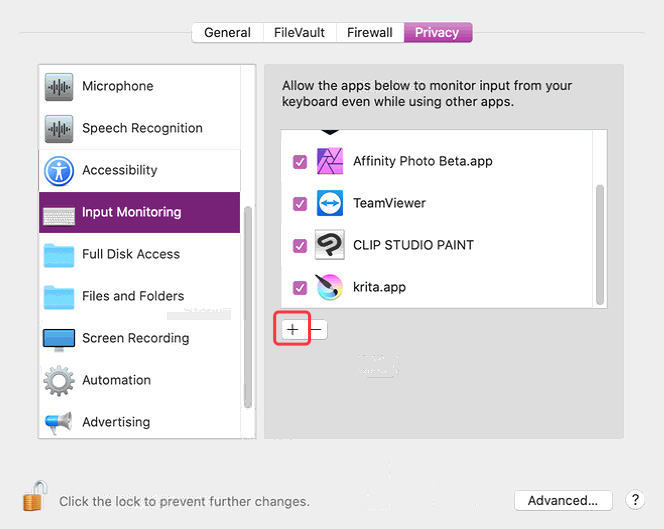Select the TeamViewer app name

click(x=389, y=203)
